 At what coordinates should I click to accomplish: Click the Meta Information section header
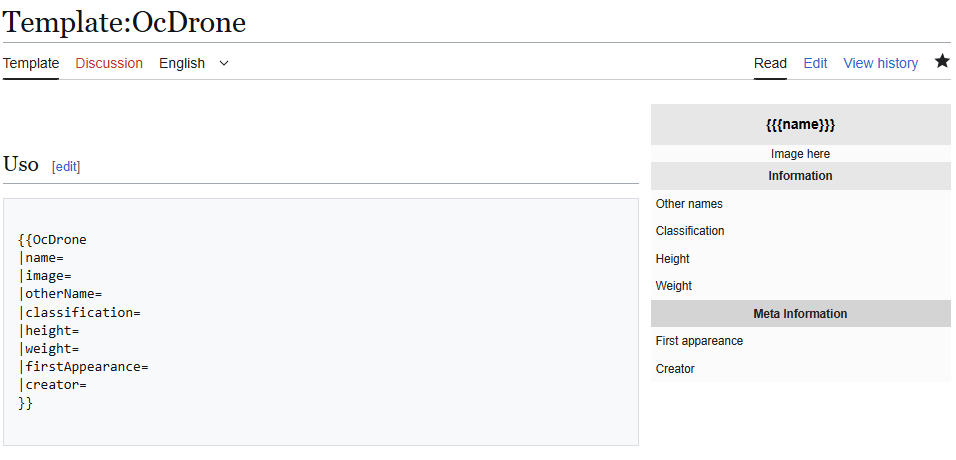[800, 314]
